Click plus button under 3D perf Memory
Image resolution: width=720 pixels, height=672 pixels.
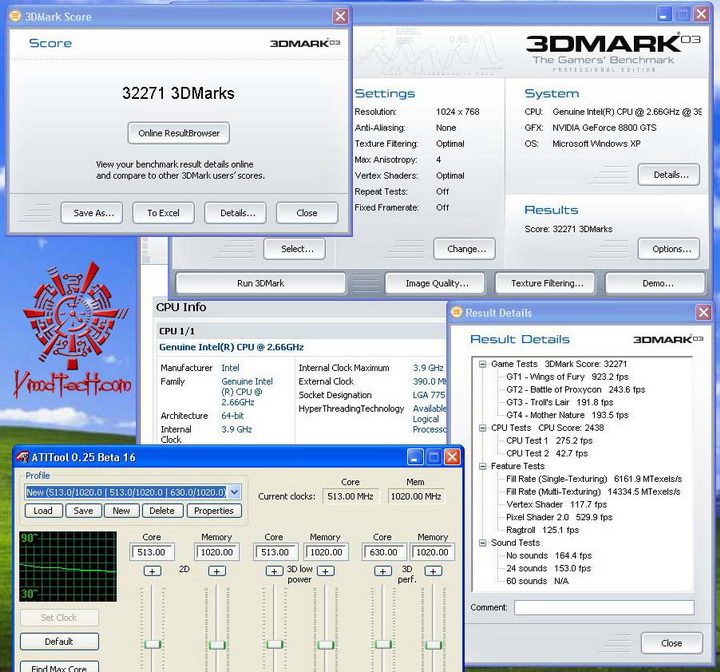tap(433, 571)
